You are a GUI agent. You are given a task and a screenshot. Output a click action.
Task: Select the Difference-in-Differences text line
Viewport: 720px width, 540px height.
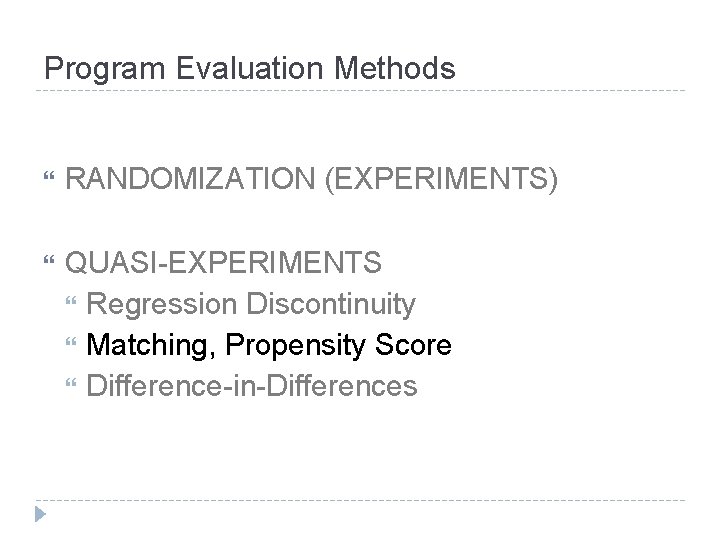point(252,386)
